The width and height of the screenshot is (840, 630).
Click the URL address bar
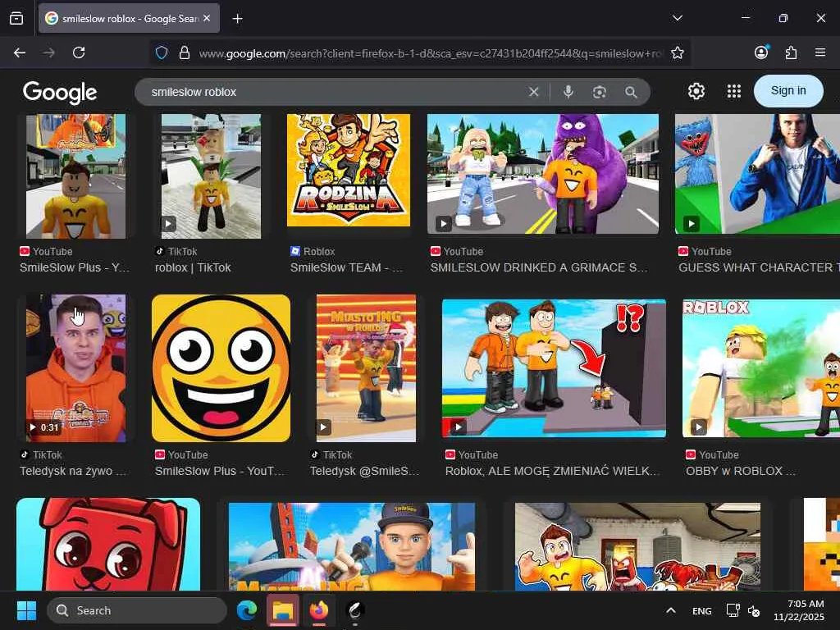click(x=430, y=53)
